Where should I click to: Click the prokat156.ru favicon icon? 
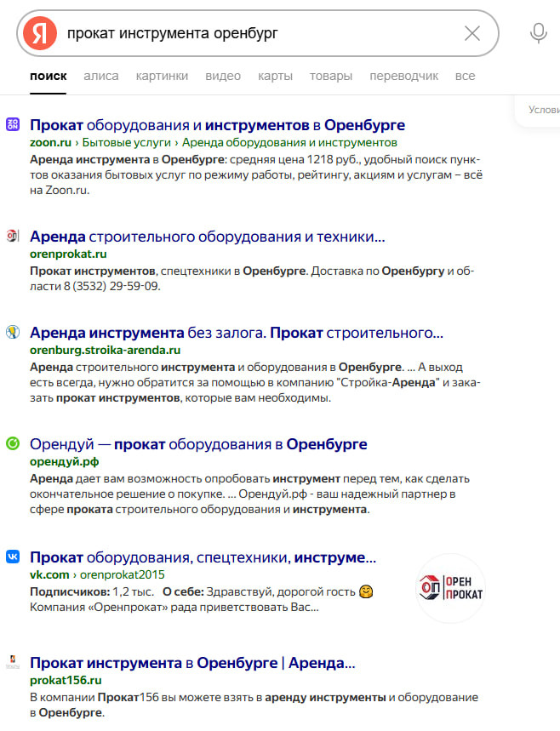click(13, 662)
